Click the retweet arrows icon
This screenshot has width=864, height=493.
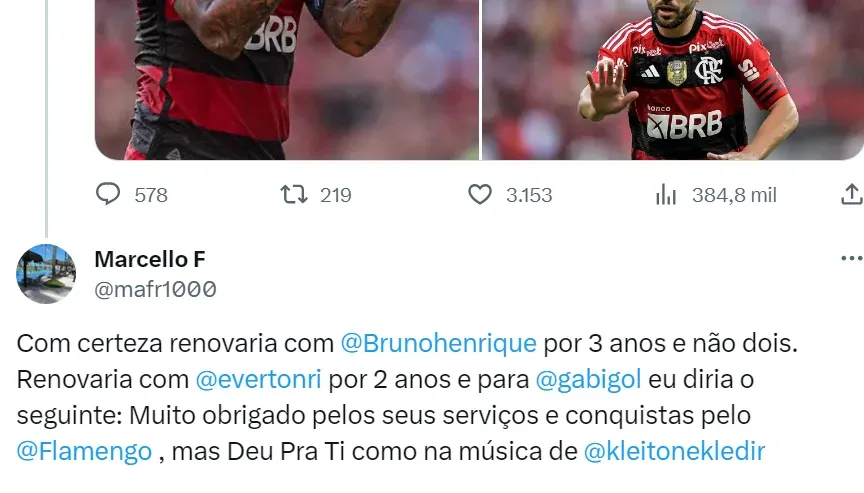click(294, 194)
